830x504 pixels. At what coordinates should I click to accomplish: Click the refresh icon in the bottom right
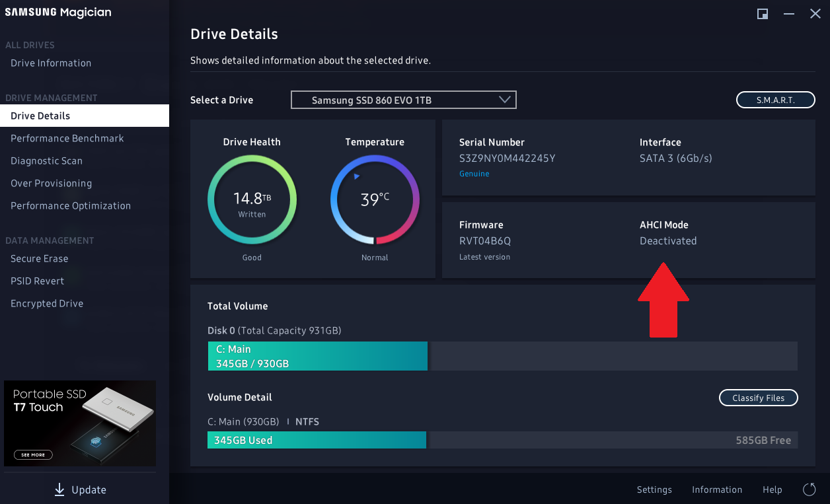pyautogui.click(x=810, y=489)
